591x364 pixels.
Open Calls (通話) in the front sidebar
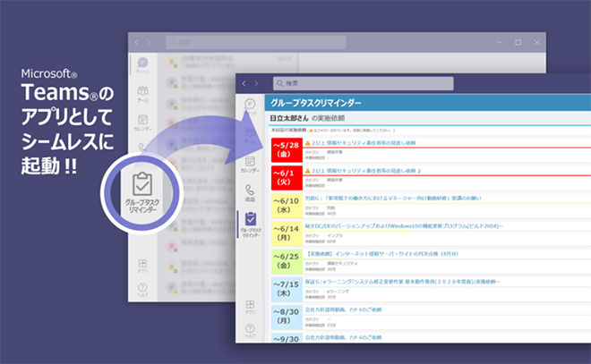click(250, 193)
